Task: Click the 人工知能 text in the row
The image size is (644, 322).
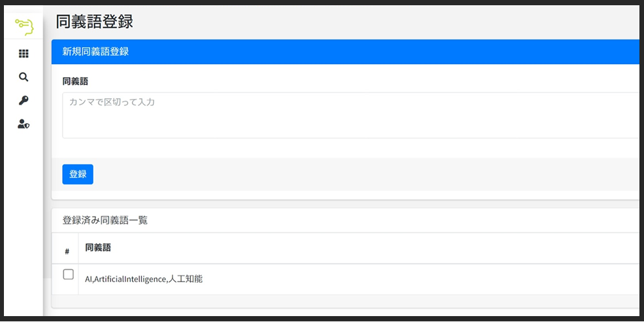Action: pyautogui.click(x=186, y=279)
